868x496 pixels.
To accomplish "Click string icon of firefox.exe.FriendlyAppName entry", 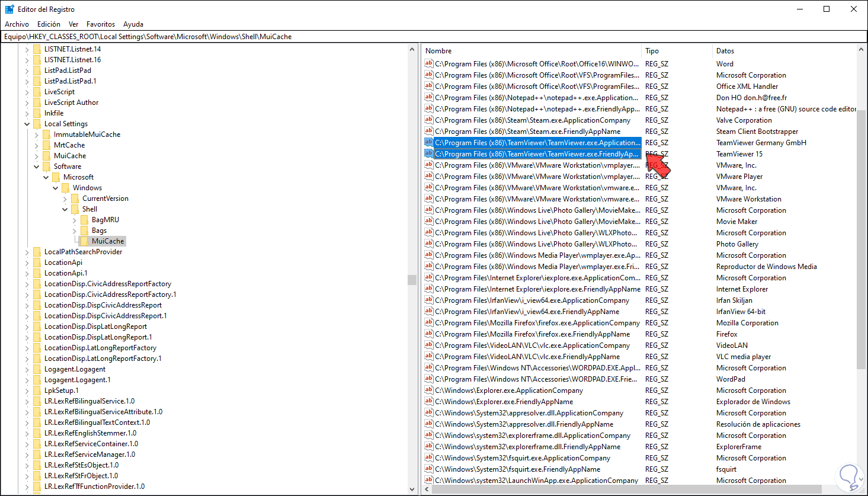I will 429,334.
